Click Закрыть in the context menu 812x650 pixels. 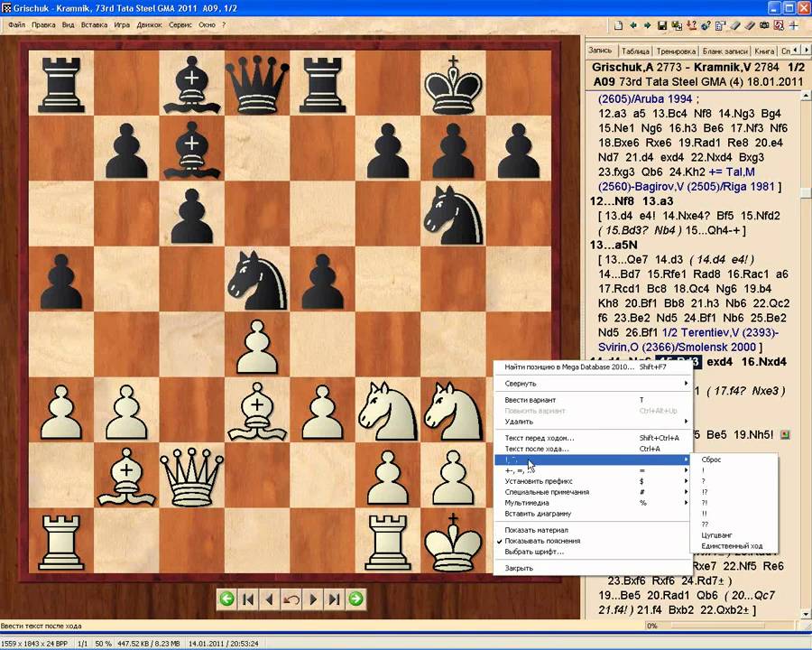coord(593,568)
